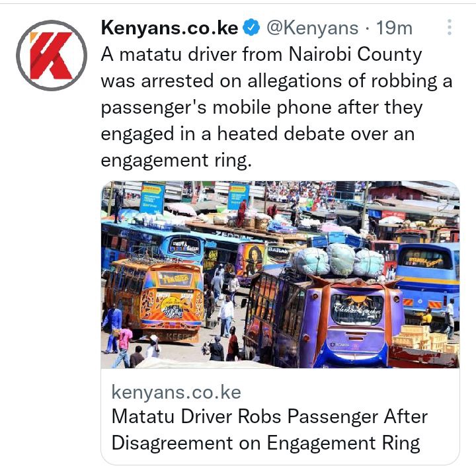Click the Kenyans.co.ke display name
The width and height of the screenshot is (476, 476).
coord(169,28)
